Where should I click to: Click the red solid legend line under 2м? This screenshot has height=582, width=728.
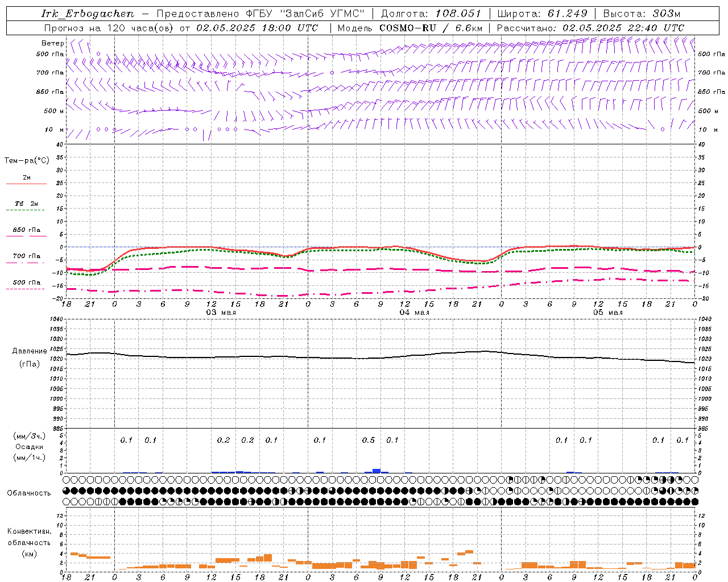[x=26, y=184]
